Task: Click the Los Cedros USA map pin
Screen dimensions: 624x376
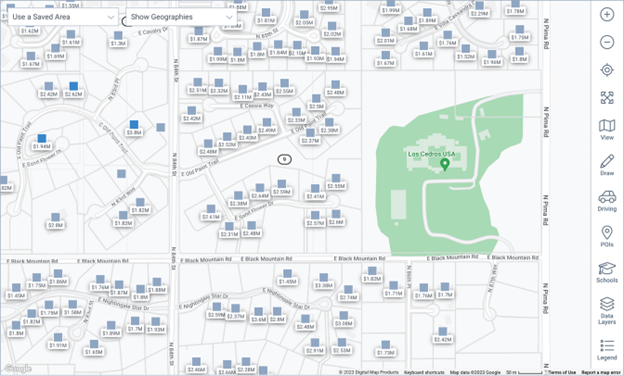Action: pos(445,164)
